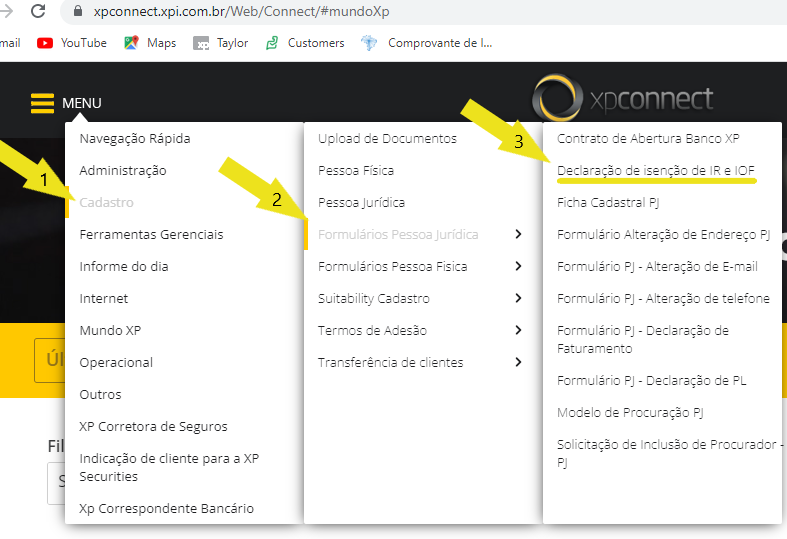
Task: Select Termos de Adesão entry
Action: point(372,331)
